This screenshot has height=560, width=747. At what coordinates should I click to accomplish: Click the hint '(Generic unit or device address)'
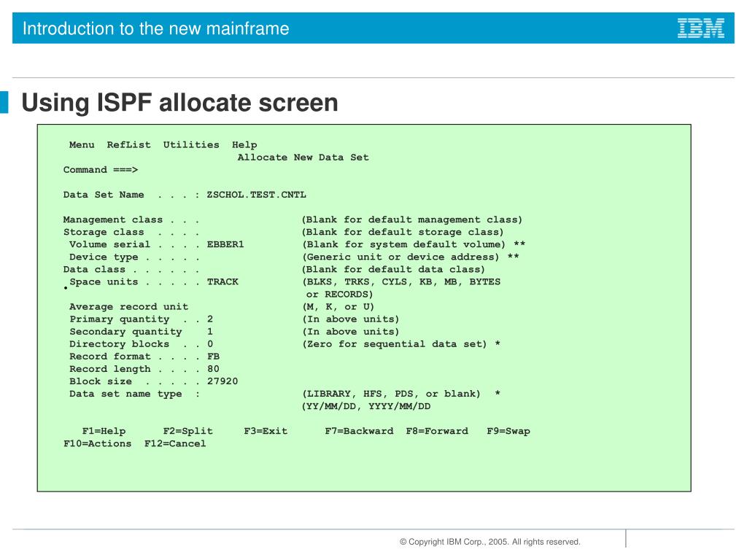[400, 257]
